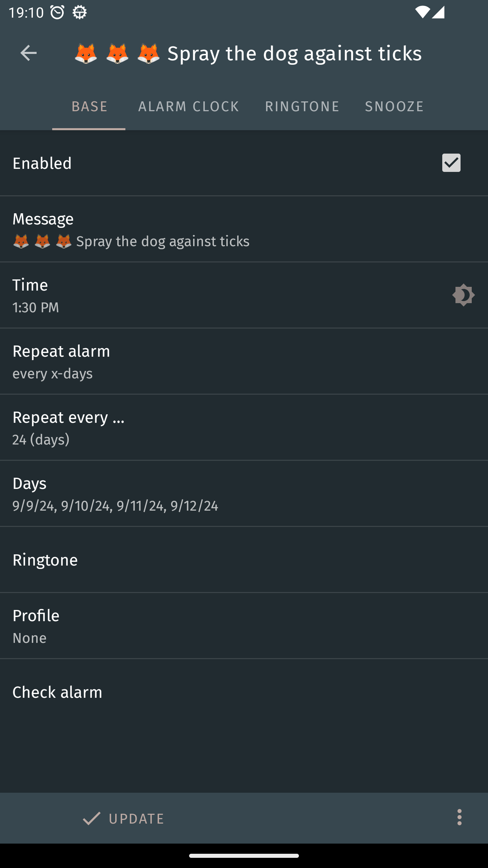Open the three-dot overflow menu
This screenshot has height=868, width=488.
click(x=459, y=817)
